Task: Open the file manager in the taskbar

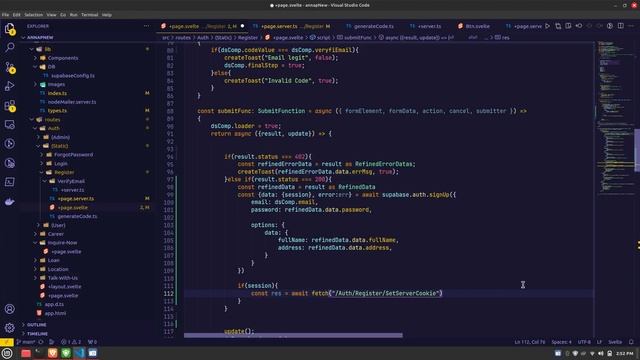Action: pos(26,353)
